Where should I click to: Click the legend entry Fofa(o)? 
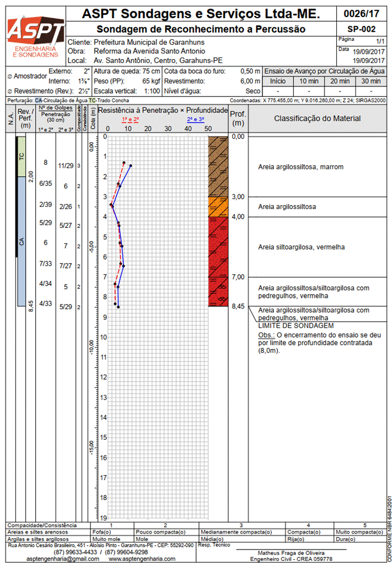(x=102, y=532)
